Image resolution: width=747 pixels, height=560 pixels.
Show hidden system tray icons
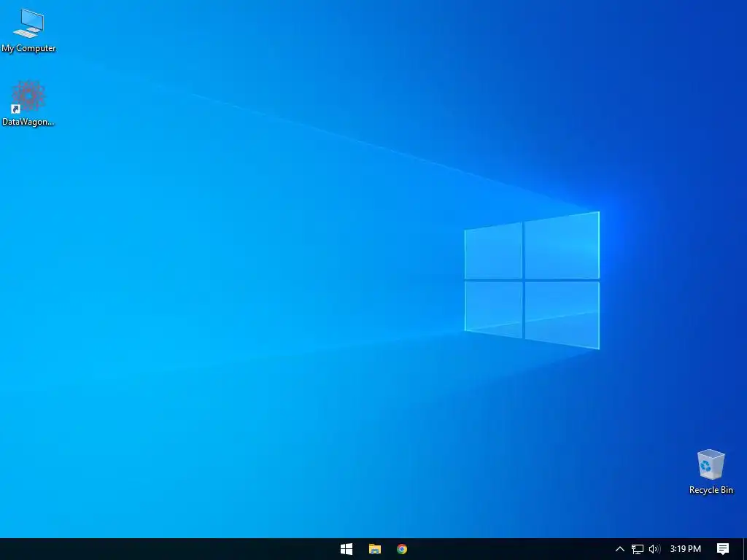620,549
